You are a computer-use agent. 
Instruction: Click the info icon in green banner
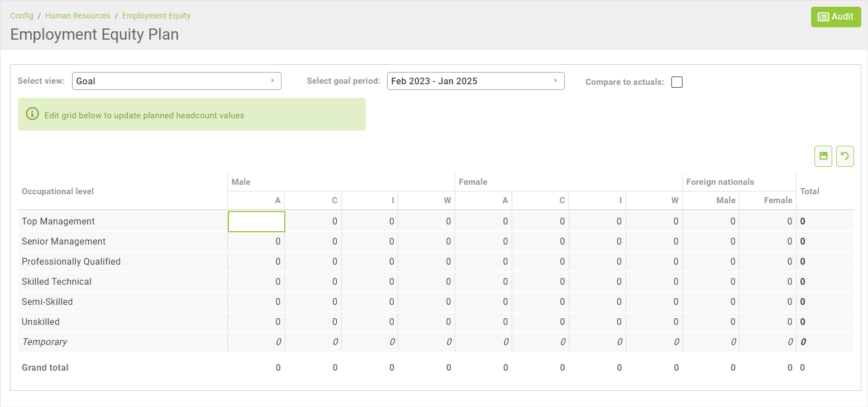tap(32, 114)
